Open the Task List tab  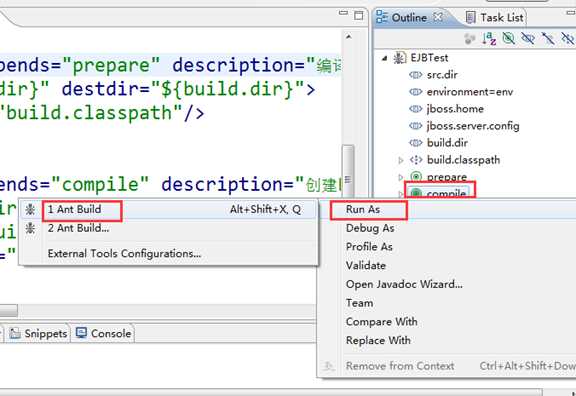click(x=502, y=17)
